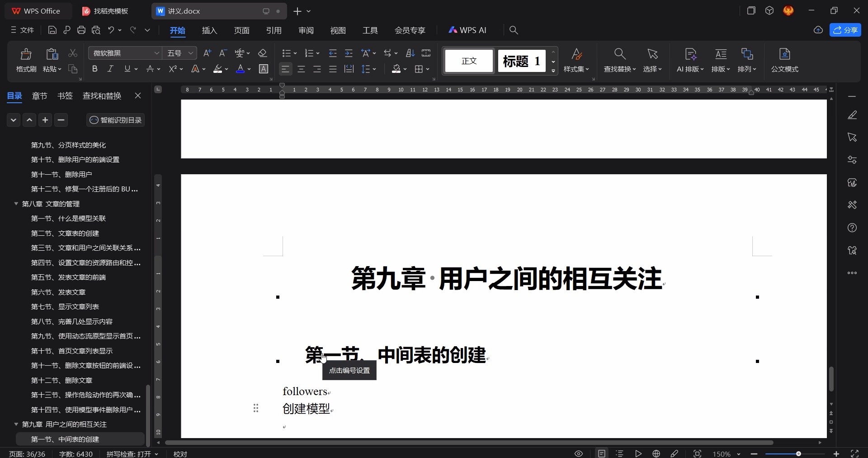Adjust the zoom slider in status bar
This screenshot has height=458, width=868.
pyautogui.click(x=799, y=453)
